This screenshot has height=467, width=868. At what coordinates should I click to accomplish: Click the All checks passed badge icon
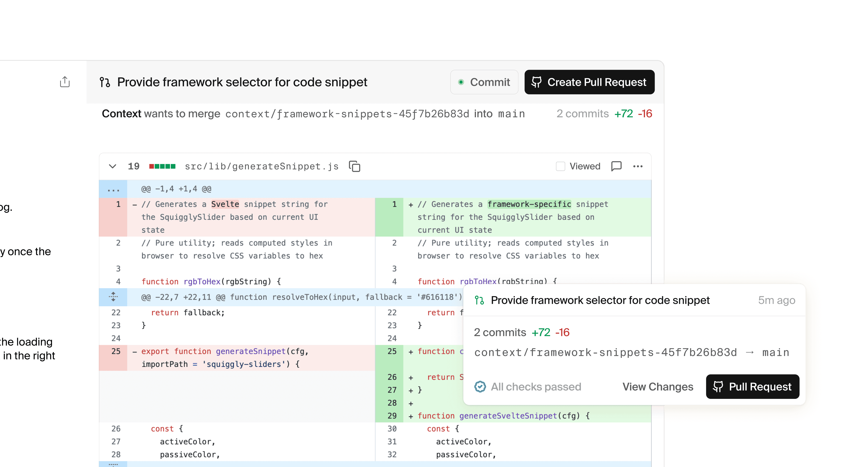click(480, 387)
